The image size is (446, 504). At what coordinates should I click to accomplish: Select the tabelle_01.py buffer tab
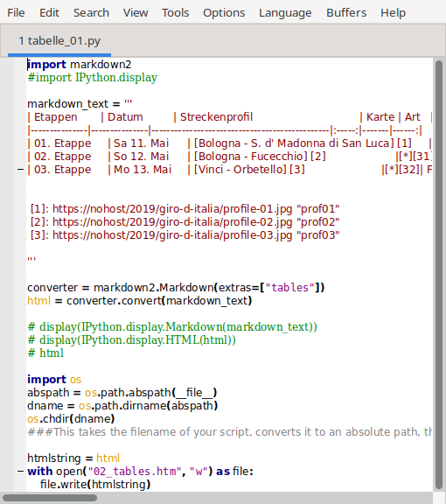click(x=59, y=41)
